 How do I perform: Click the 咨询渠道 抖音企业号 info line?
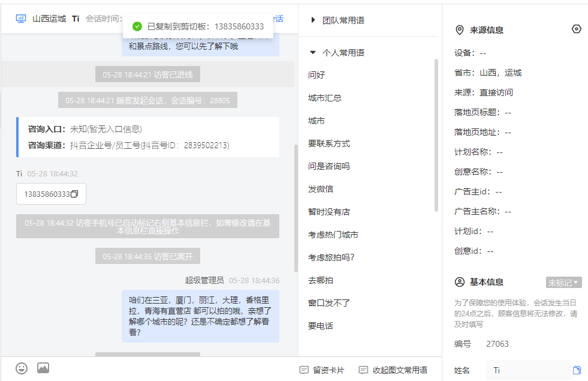(129, 145)
